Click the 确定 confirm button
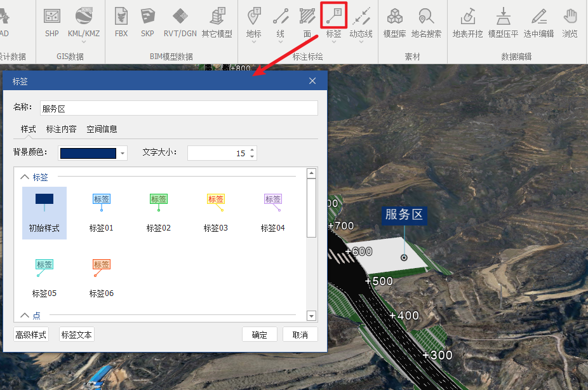 click(x=259, y=335)
